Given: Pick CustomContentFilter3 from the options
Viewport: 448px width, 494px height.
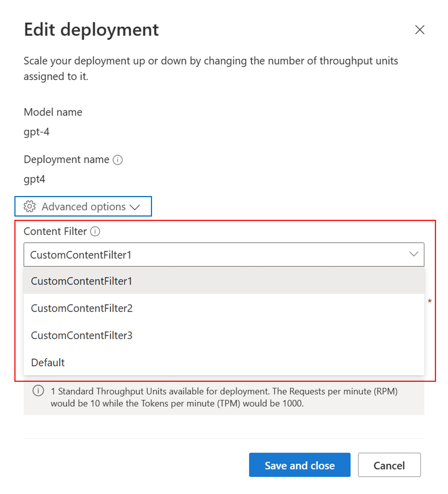Looking at the screenshot, I should 224,335.
